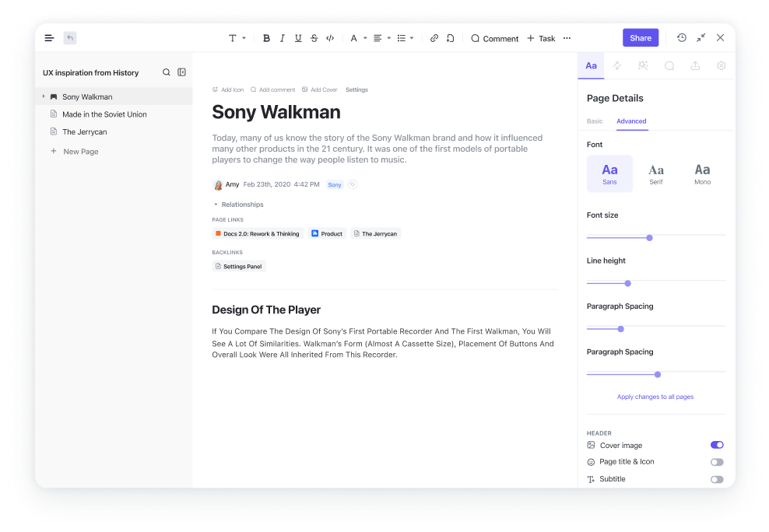Choose the Serif font option
Screen dimensions: 769x532
(x=656, y=174)
